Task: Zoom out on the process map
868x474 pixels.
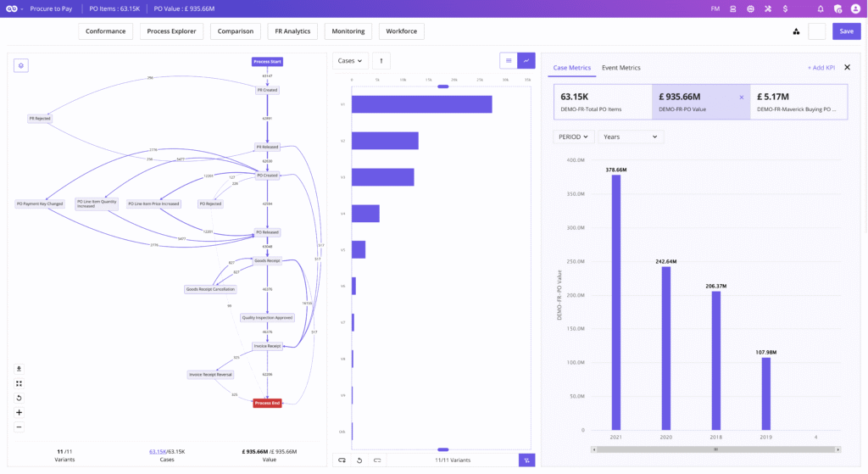Action: click(19, 427)
